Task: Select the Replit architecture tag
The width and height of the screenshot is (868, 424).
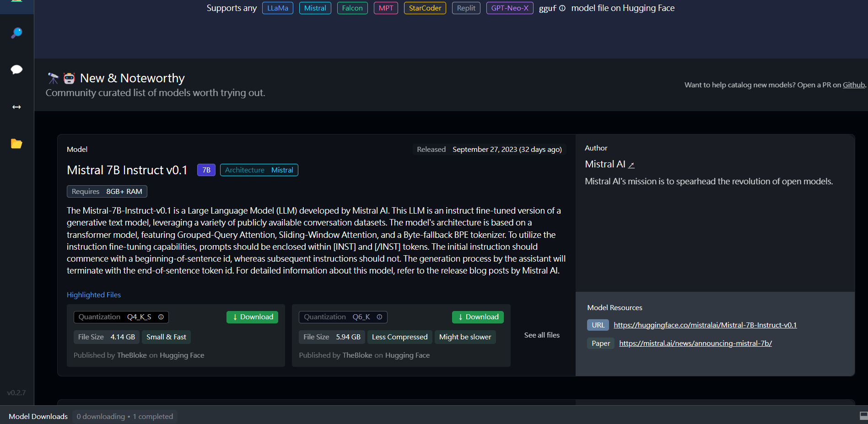Action: pos(466,8)
